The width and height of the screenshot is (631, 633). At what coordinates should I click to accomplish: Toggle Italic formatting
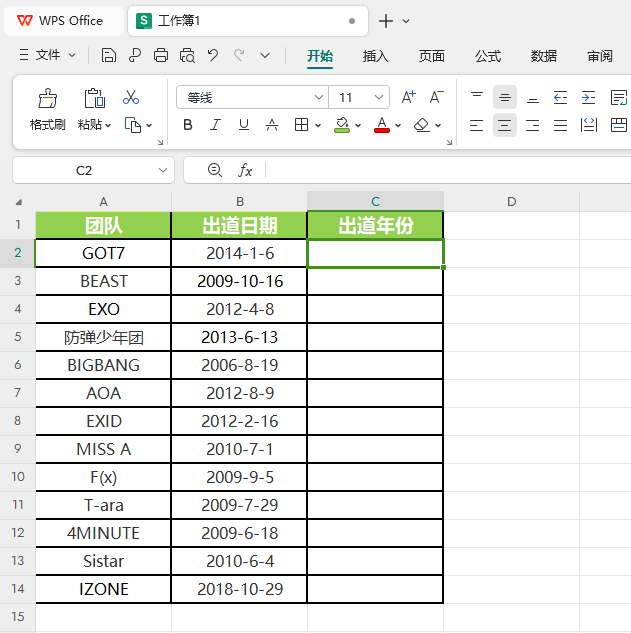point(216,125)
